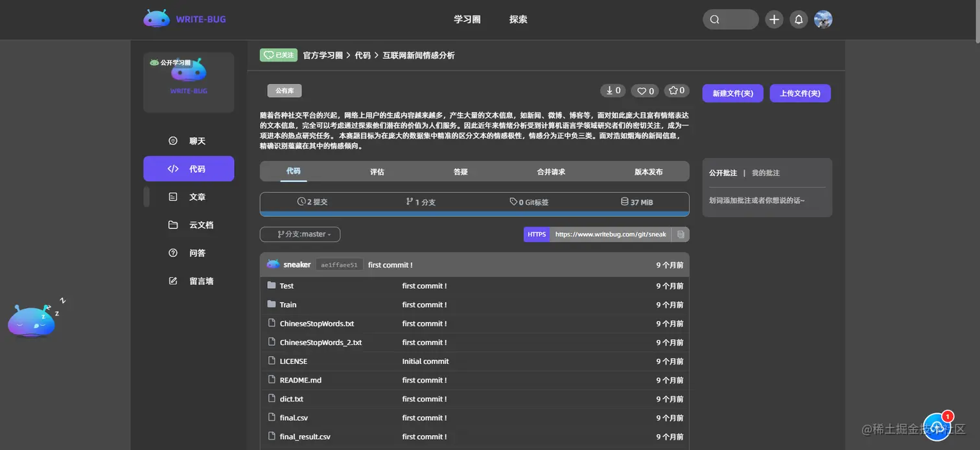Click the 留言墙 edit icon
This screenshot has width=980, height=450.
click(x=173, y=281)
